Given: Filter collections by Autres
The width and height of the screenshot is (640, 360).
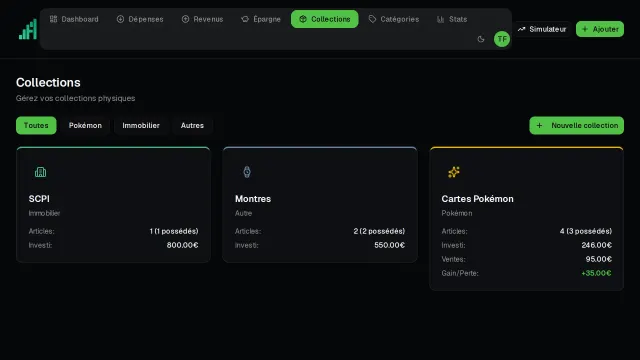Looking at the screenshot, I should point(192,125).
